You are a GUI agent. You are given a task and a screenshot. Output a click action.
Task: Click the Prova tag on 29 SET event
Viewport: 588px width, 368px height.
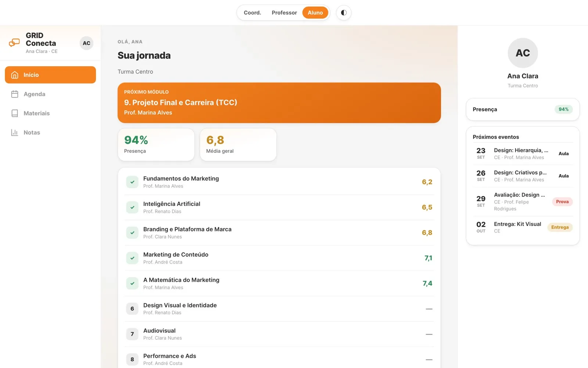coord(562,202)
